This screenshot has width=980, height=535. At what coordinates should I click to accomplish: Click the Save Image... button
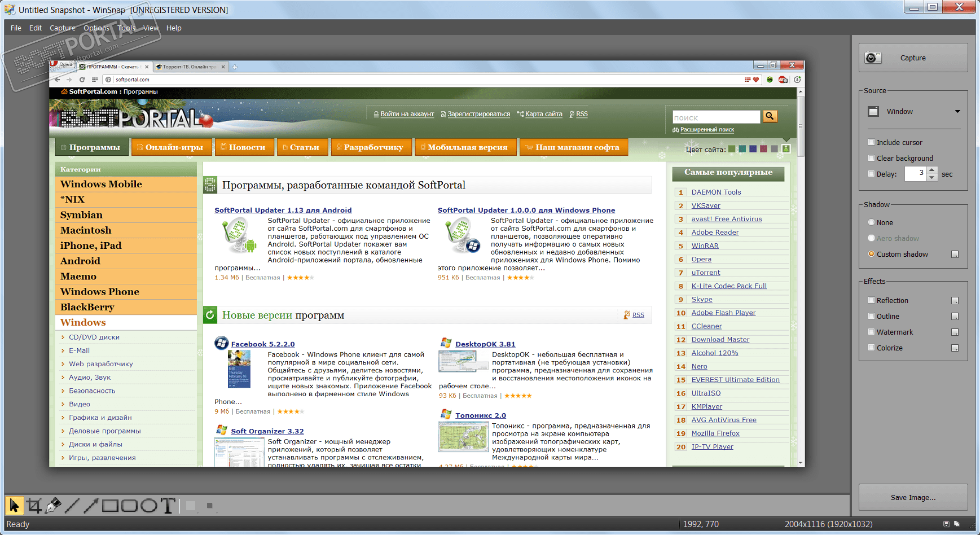pyautogui.click(x=913, y=497)
